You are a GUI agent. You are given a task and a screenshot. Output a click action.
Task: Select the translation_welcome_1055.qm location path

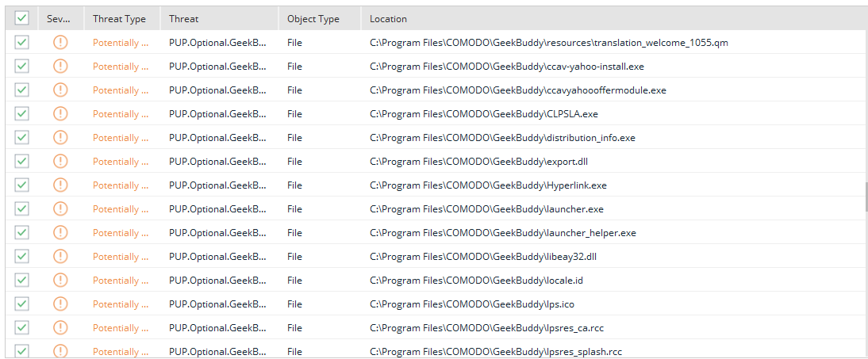(548, 43)
